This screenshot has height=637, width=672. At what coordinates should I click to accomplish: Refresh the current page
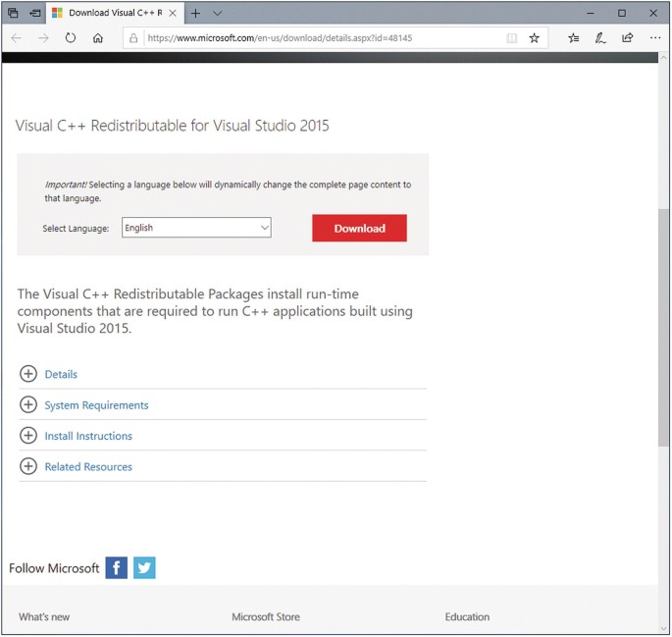point(71,38)
